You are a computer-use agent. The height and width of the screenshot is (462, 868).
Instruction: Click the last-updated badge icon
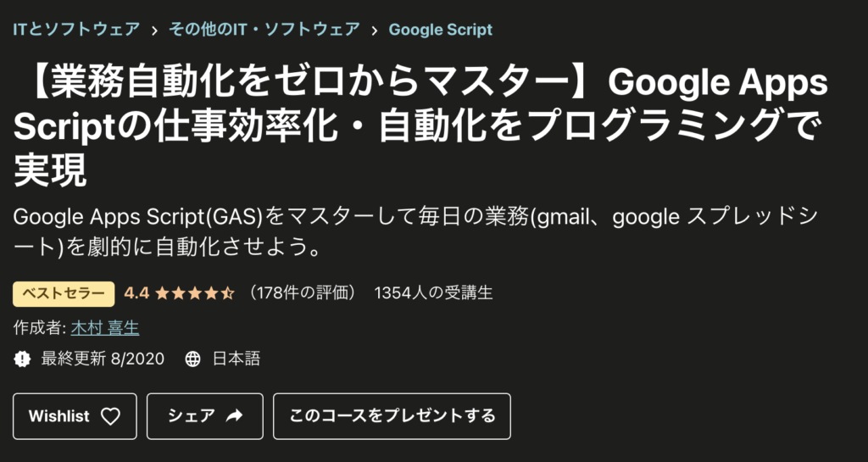click(x=22, y=359)
